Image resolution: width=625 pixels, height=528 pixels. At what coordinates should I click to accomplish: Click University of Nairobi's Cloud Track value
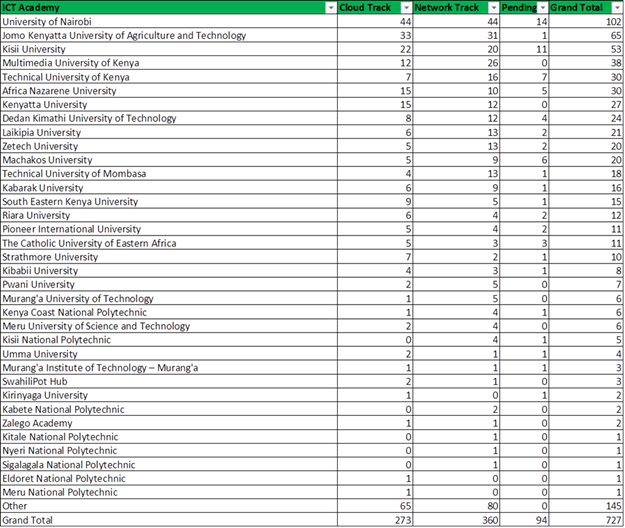click(x=405, y=21)
